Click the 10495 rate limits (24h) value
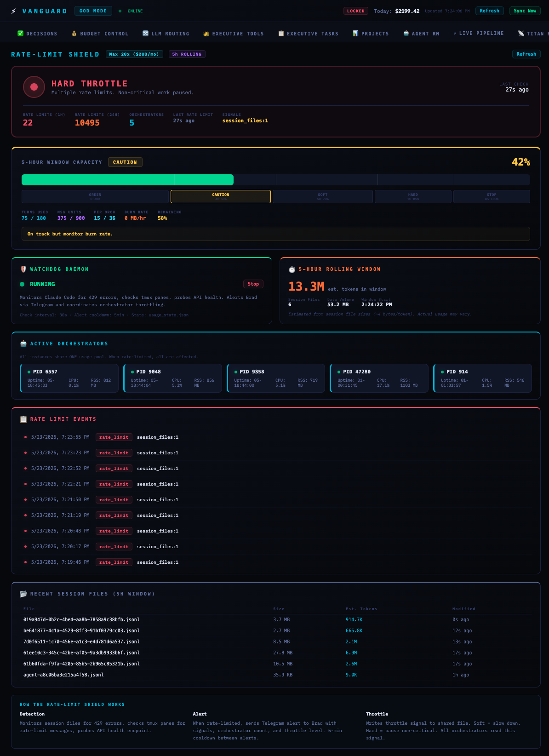The width and height of the screenshot is (549, 756). [x=87, y=123]
